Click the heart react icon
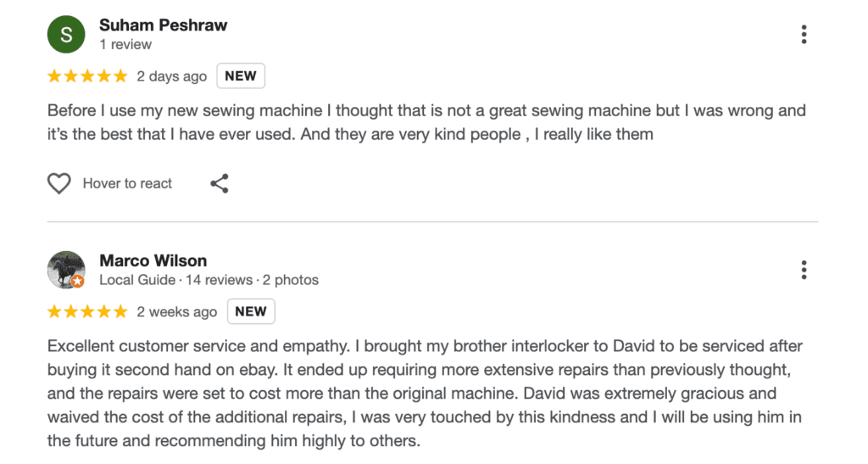The image size is (868, 464). click(x=58, y=183)
